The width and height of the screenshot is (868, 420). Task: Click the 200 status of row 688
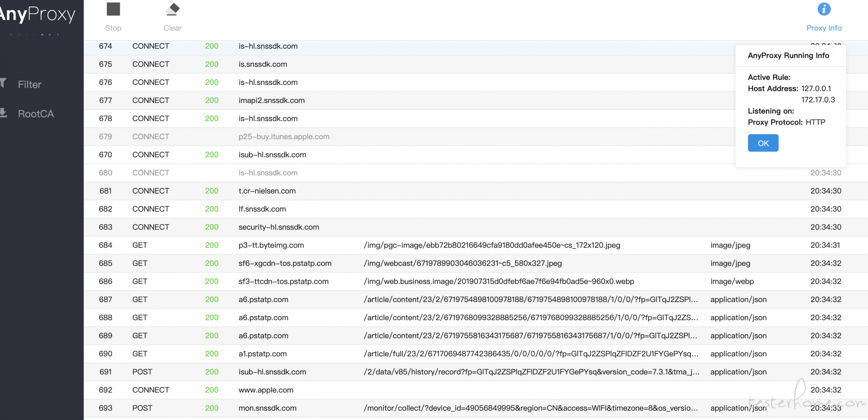[212, 317]
